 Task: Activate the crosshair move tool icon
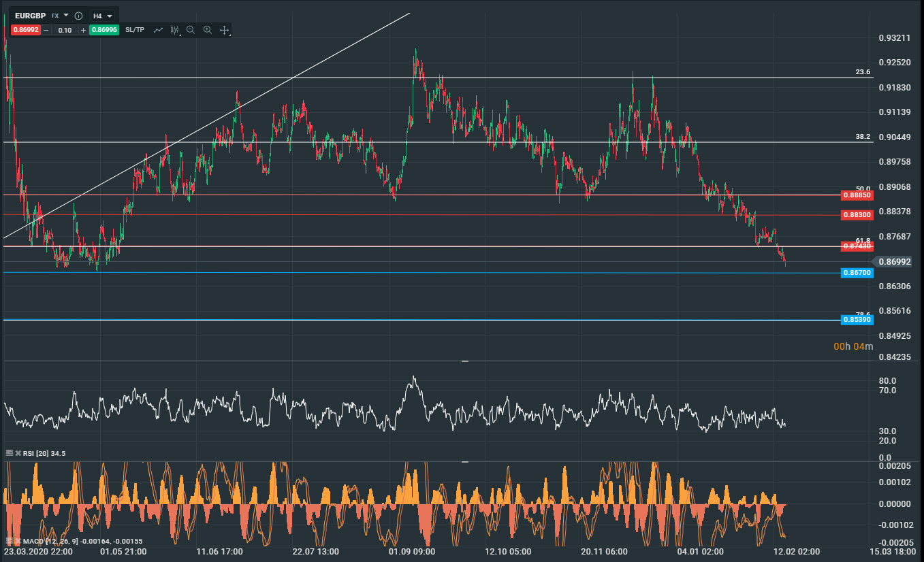point(224,30)
